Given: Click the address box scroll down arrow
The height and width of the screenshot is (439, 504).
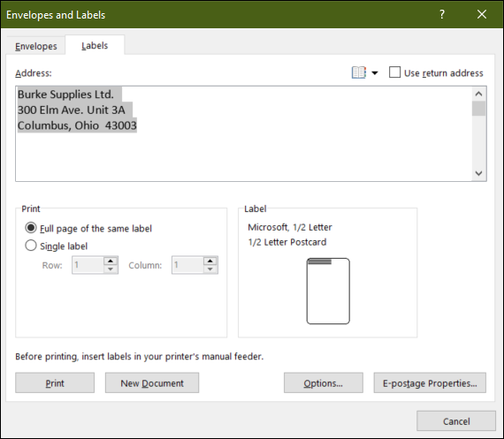Looking at the screenshot, I should point(478,173).
